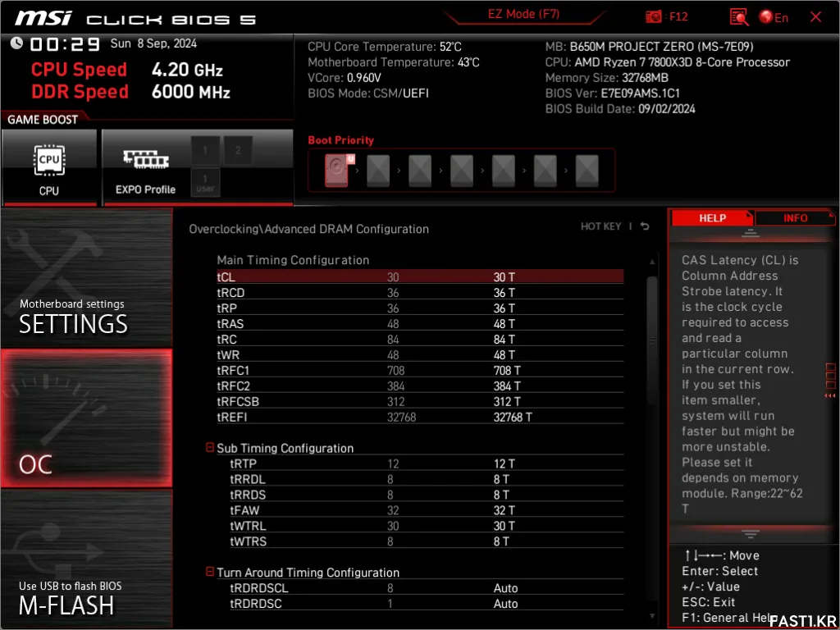Click the fourth boot priority slot
The width and height of the screenshot is (840, 630).
[x=462, y=171]
